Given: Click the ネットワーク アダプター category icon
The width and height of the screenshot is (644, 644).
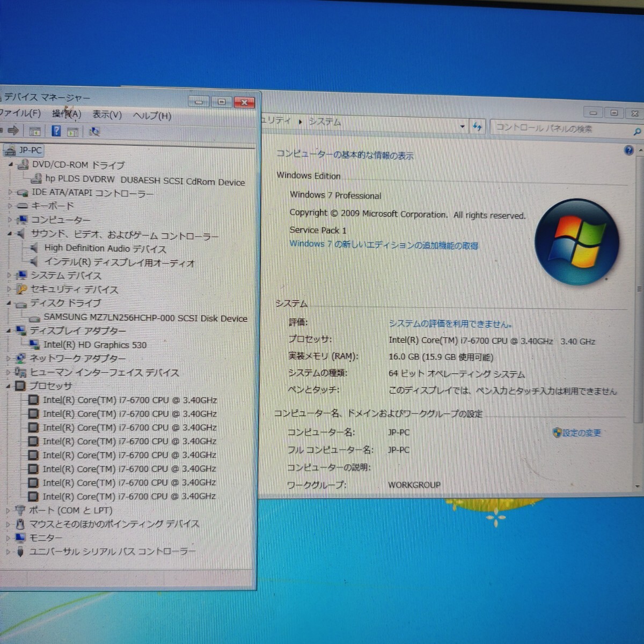Looking at the screenshot, I should coord(21,358).
